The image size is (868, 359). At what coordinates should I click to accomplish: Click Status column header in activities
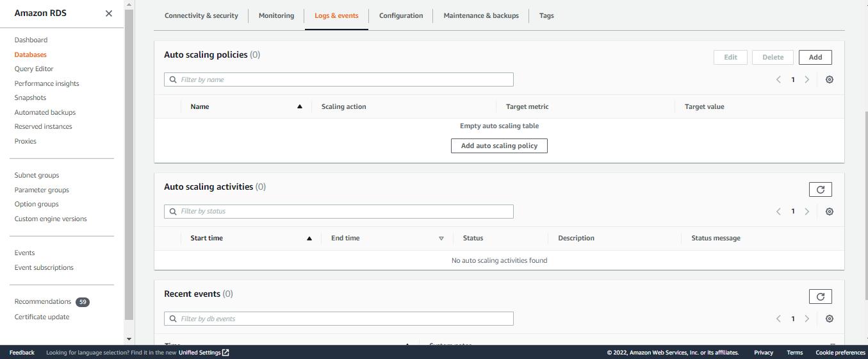pyautogui.click(x=473, y=238)
